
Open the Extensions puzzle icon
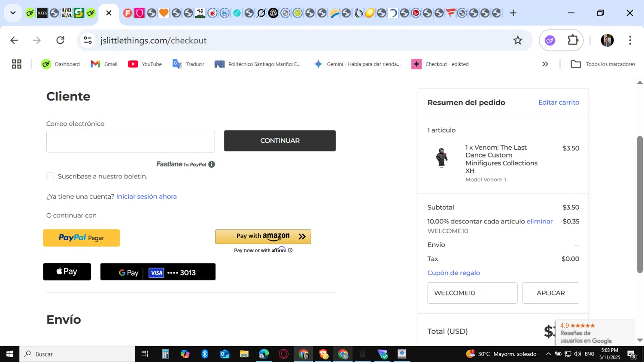coord(573,40)
